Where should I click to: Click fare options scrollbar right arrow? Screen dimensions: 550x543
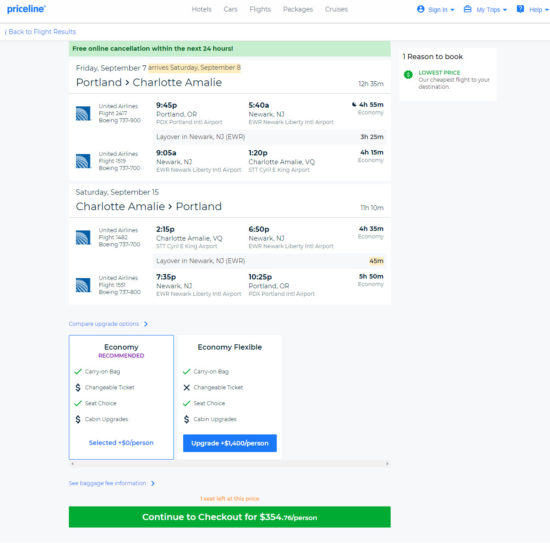pyautogui.click(x=387, y=464)
